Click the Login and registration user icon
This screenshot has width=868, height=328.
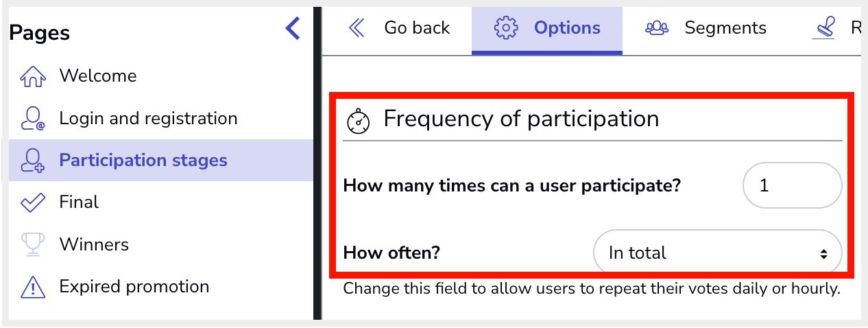point(32,119)
